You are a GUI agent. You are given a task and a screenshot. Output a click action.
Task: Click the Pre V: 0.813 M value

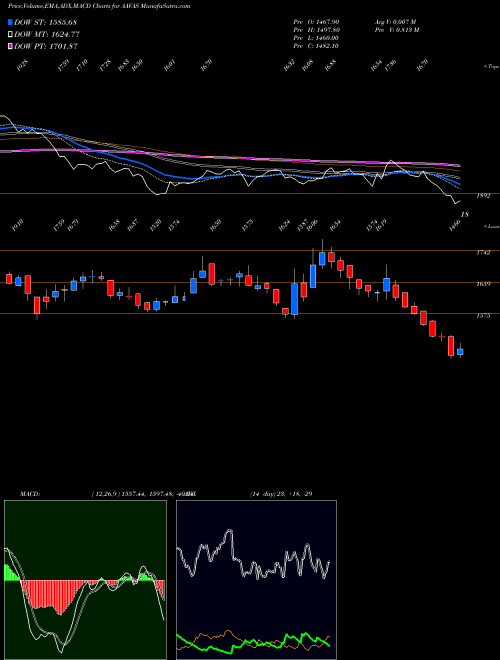(396, 30)
